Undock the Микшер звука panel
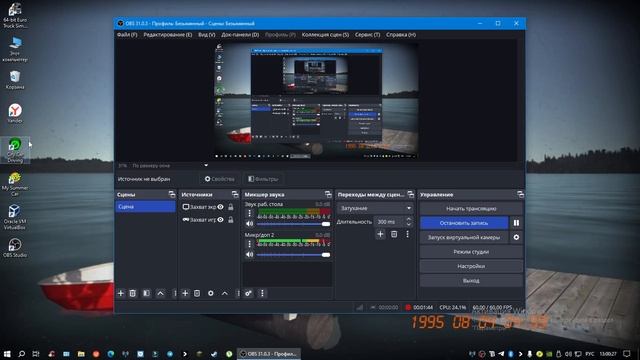This screenshot has width=640, height=360. [328, 194]
